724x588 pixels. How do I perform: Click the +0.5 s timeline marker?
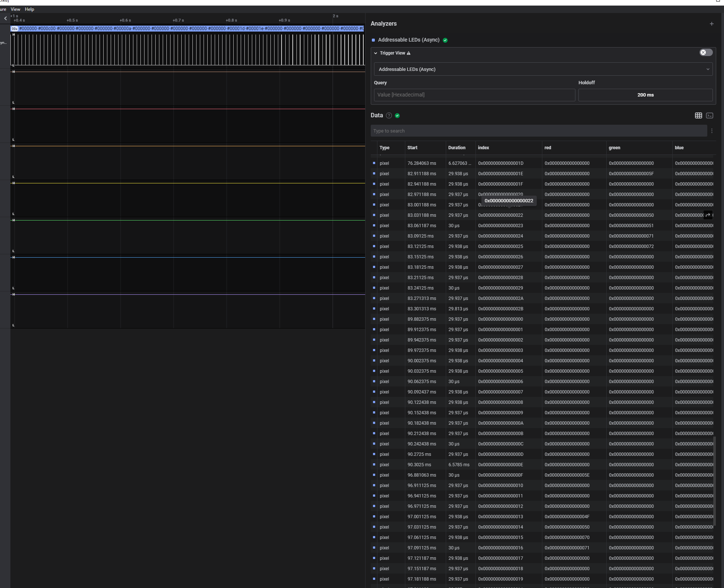coord(72,20)
